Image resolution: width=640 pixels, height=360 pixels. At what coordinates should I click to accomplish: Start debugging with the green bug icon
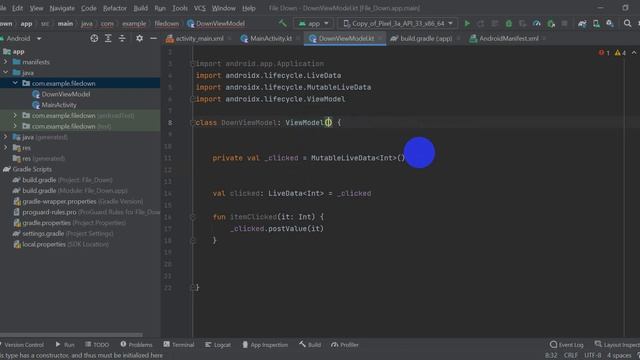point(509,24)
